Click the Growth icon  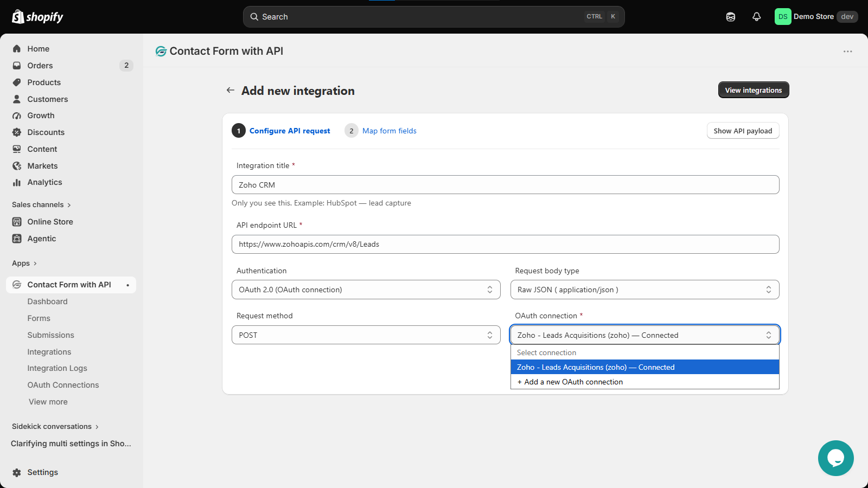click(x=17, y=115)
